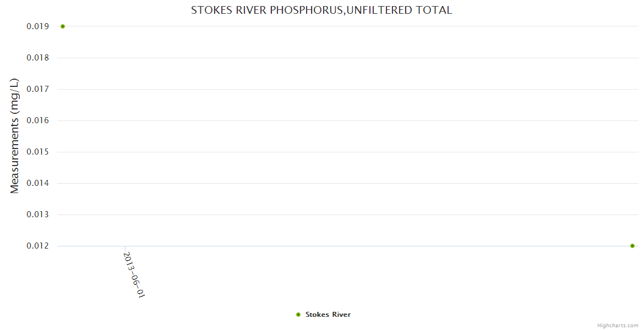Click the 0.013 y-axis label

click(37, 215)
